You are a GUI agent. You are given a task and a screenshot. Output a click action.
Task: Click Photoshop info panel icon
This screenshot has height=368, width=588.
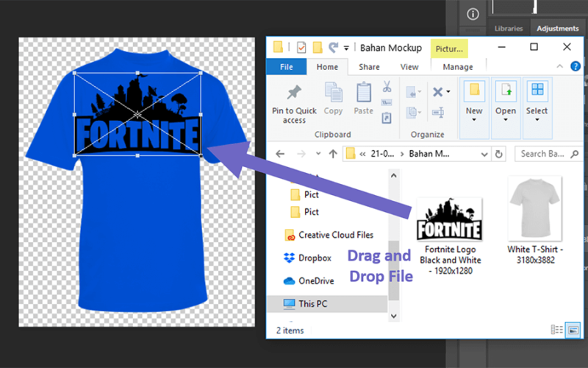(473, 14)
